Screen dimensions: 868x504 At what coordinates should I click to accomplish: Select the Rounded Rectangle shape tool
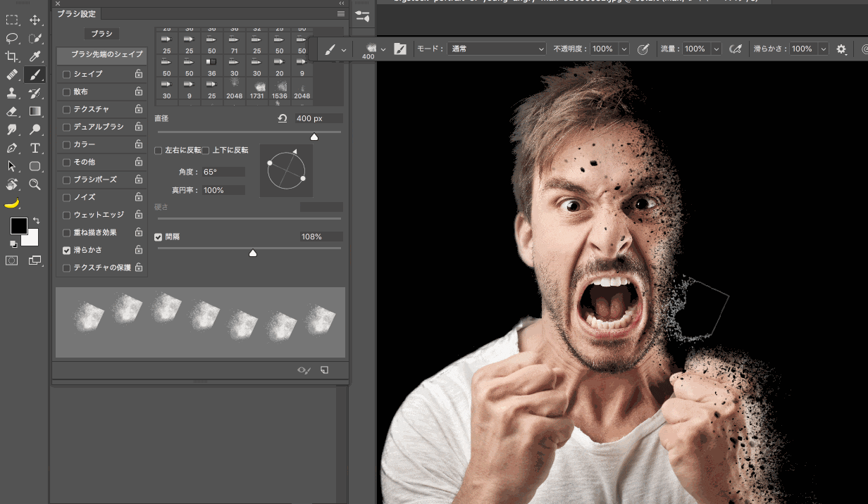[35, 166]
